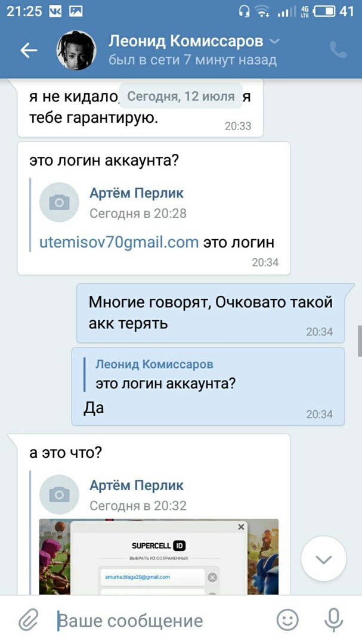This screenshot has height=644, width=362.
Task: Tap the paperclip attachment icon
Action: point(29,620)
